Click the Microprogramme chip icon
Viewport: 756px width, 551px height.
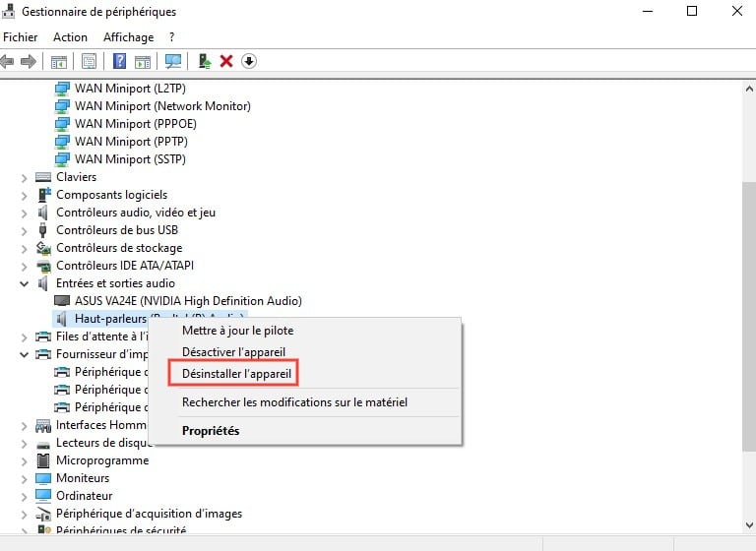pos(43,460)
